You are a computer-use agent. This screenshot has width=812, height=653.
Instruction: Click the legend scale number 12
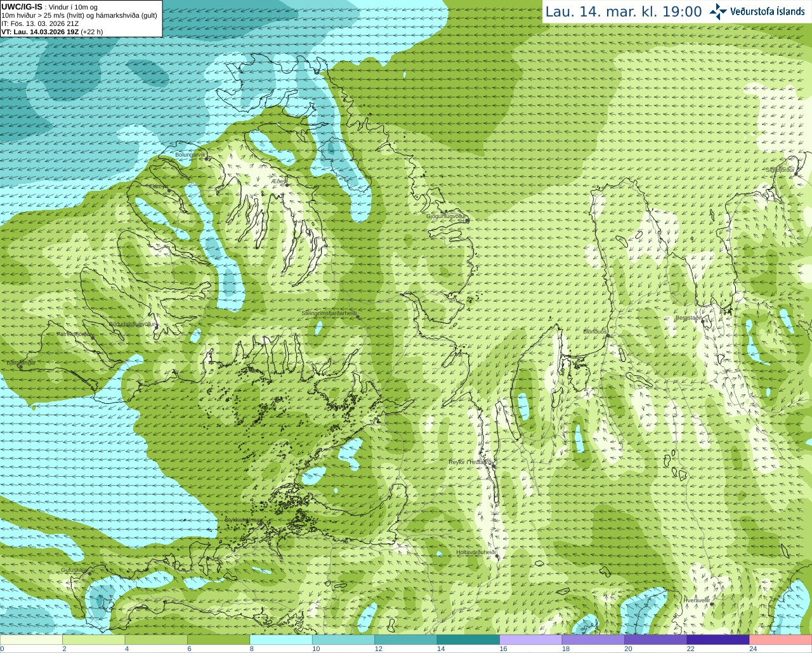[378, 649]
